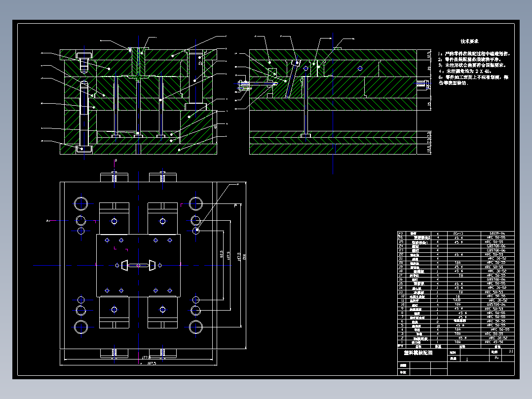Click item number "27" in parts list
Viewport: 532px width, 399px height.
(x=401, y=234)
